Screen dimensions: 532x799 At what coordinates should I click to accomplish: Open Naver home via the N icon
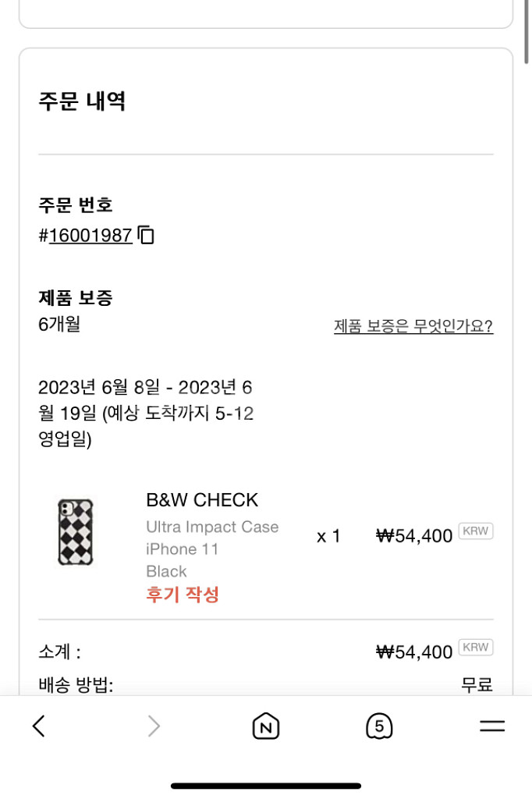(265, 726)
